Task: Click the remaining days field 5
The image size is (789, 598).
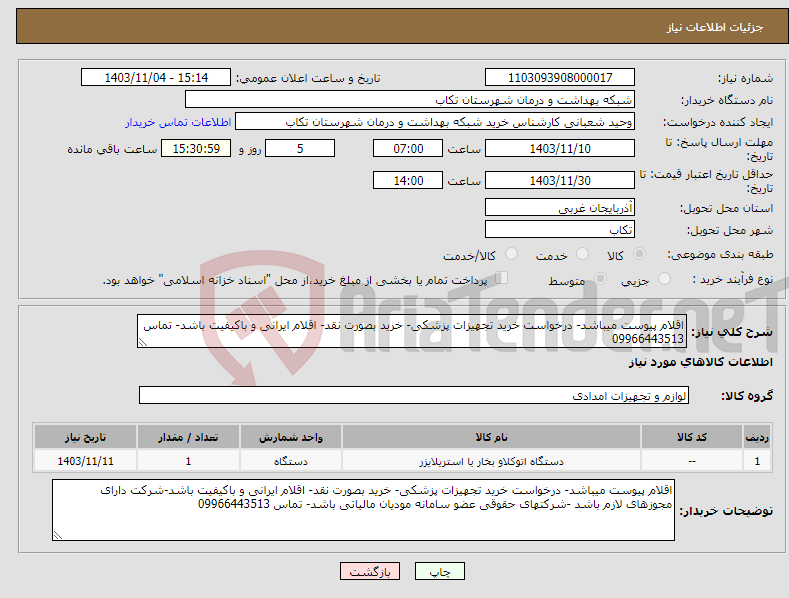Action: pos(300,148)
